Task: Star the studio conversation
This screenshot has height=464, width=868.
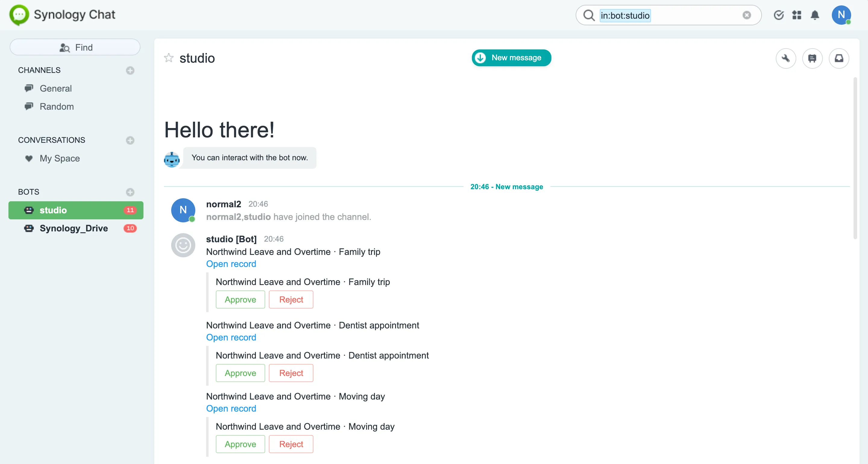Action: coord(168,58)
